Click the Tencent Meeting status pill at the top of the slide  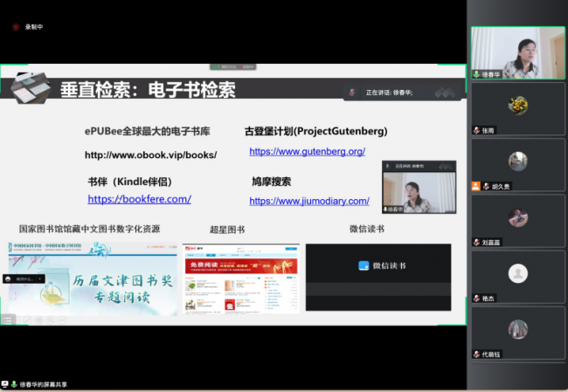(233, 67)
